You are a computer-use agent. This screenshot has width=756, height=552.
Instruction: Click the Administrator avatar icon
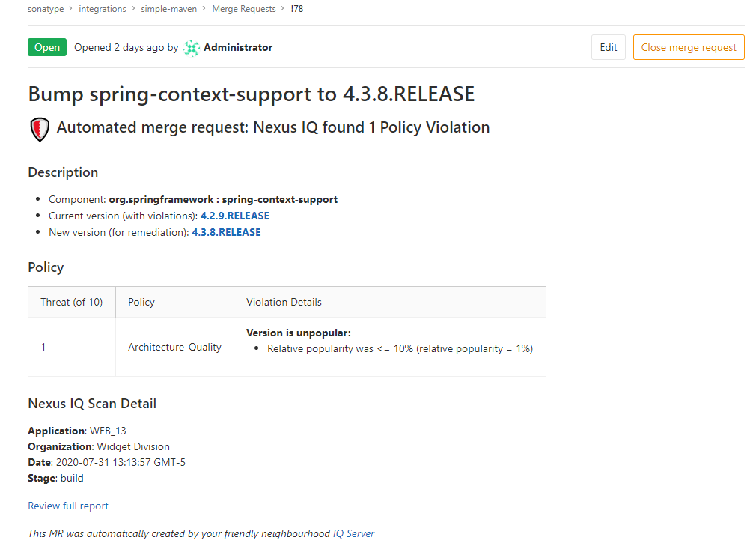192,48
